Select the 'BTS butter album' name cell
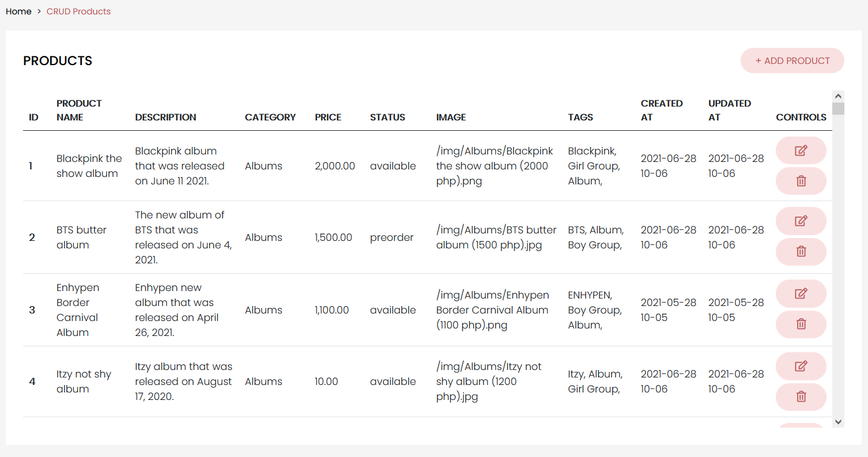The image size is (868, 457). pyautogui.click(x=81, y=237)
